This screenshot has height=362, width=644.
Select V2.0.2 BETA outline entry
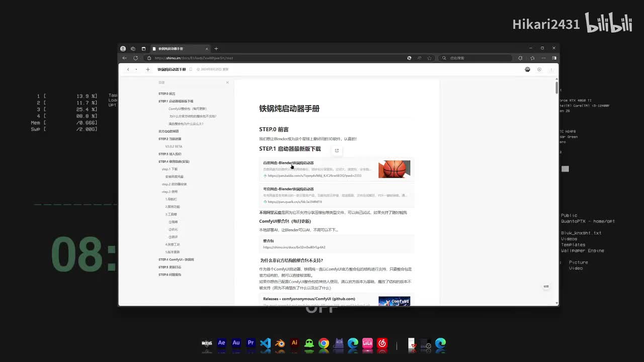(x=174, y=146)
